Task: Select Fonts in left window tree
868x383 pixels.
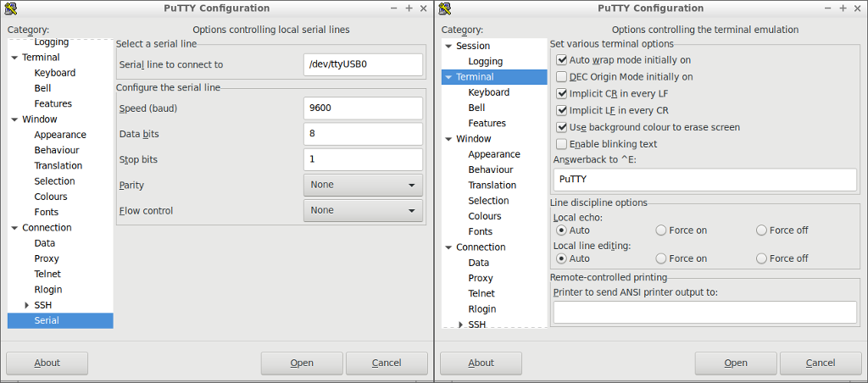Action: (46, 212)
